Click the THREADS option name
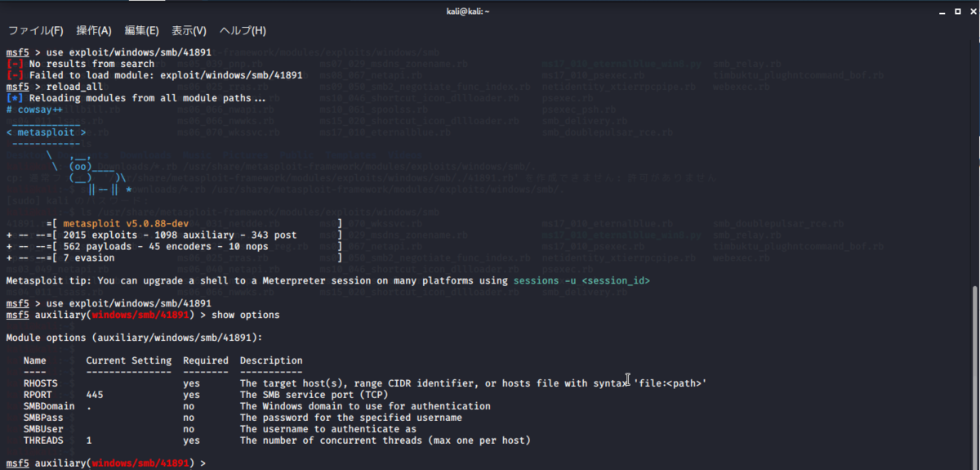This screenshot has height=470, width=980. [43, 441]
